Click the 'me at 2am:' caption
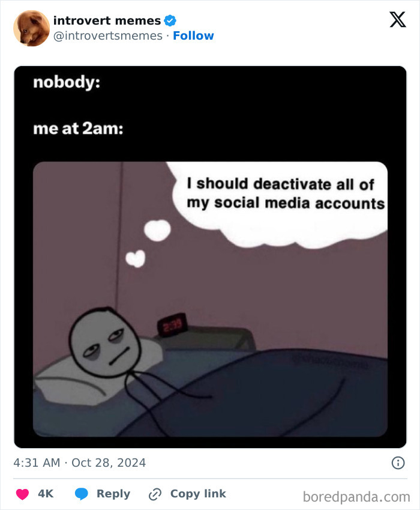The image size is (420, 510). coord(78,129)
